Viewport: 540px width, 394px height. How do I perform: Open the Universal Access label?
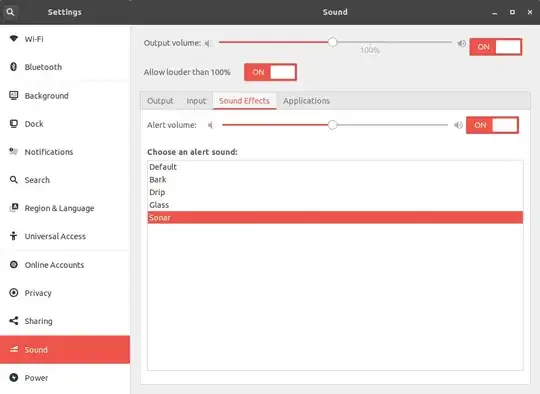point(55,236)
